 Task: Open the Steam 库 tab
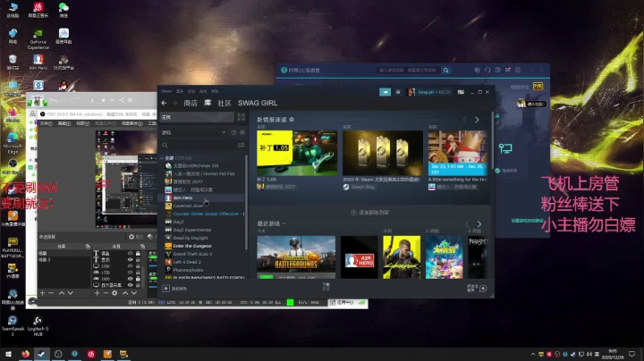click(208, 103)
